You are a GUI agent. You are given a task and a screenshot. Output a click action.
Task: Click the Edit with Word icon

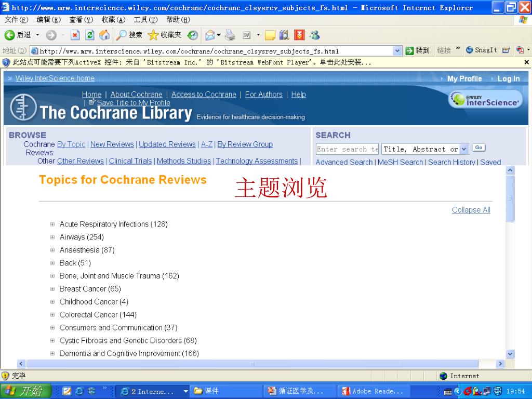(247, 35)
